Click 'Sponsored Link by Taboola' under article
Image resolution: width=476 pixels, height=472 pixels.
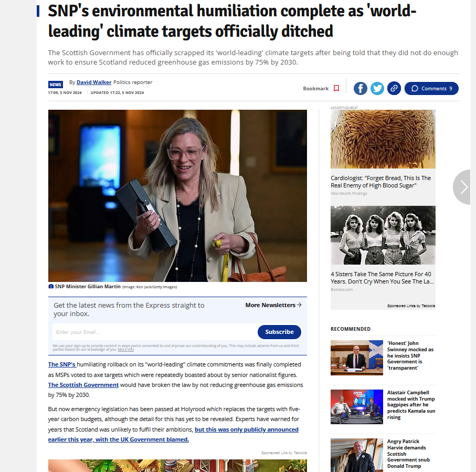point(284,453)
